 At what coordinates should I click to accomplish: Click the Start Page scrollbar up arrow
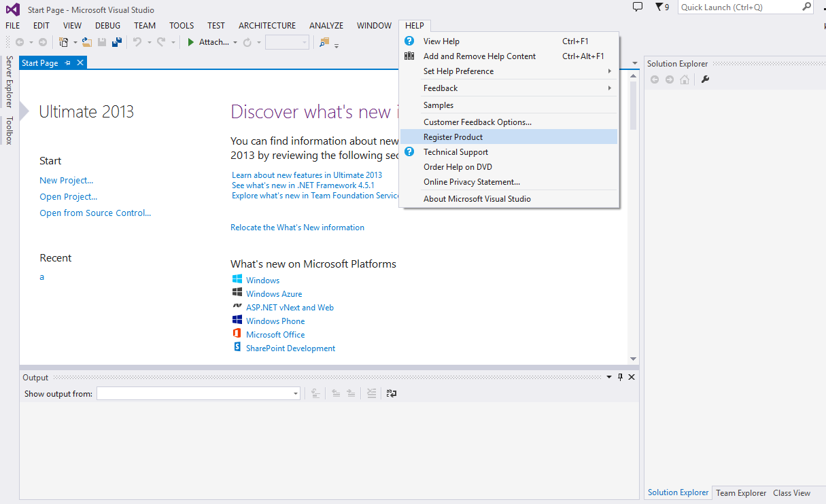633,77
